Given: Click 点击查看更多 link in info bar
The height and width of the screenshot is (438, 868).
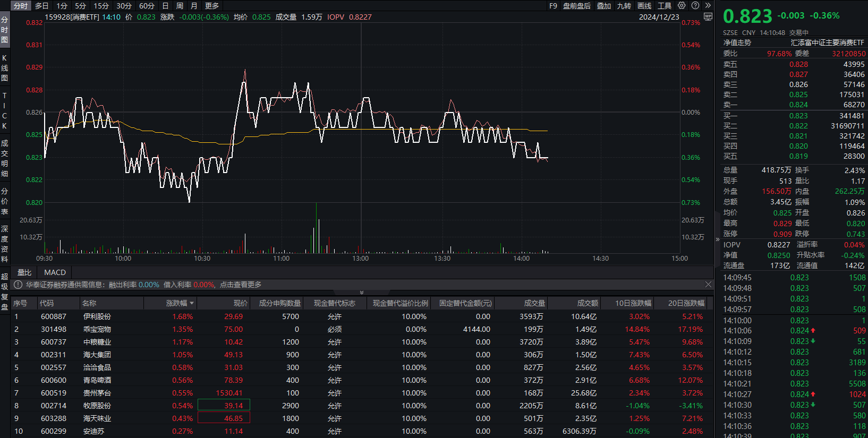Looking at the screenshot, I should pos(241,285).
